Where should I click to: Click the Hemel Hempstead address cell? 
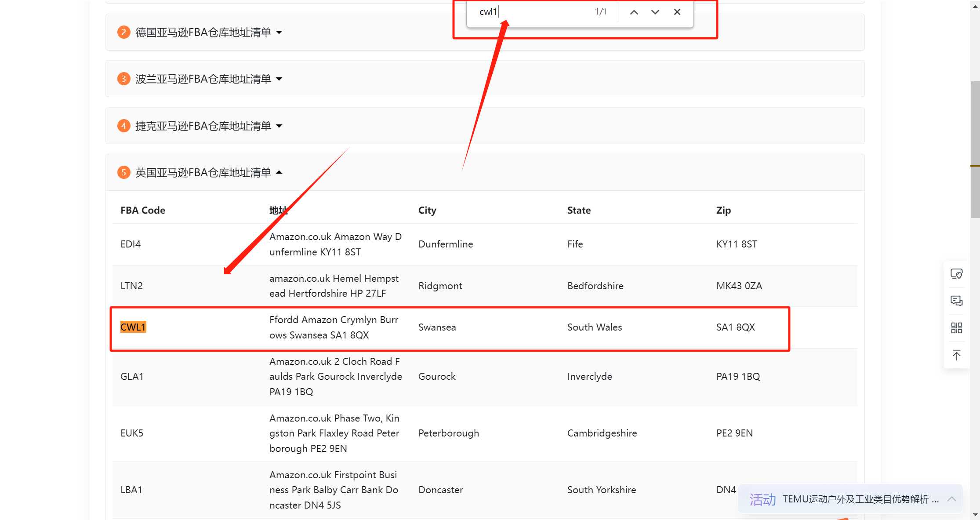(334, 286)
